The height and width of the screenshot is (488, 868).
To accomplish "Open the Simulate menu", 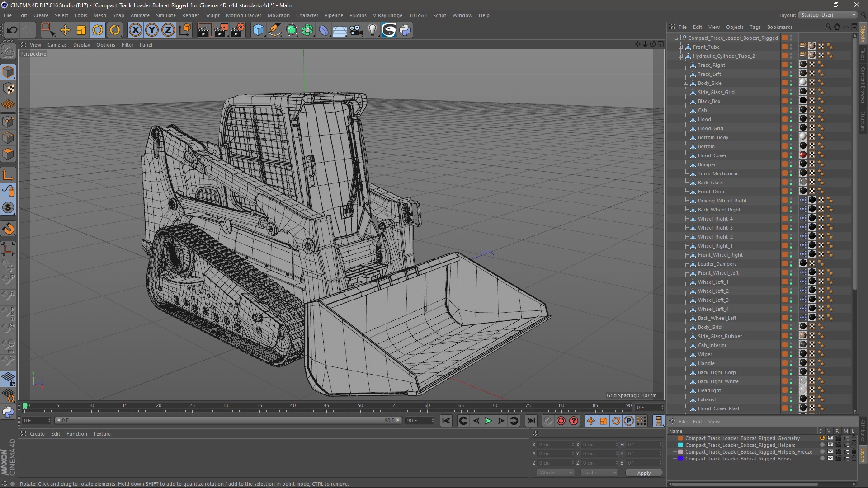I will point(165,15).
